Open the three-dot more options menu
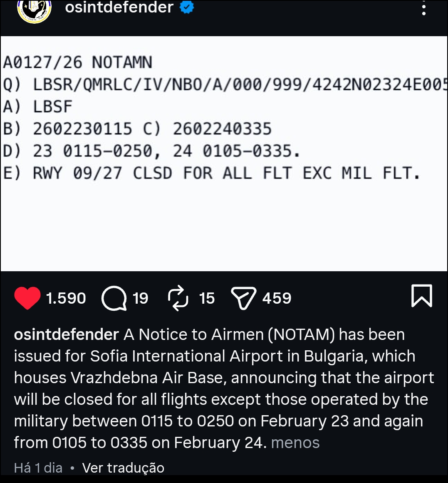The height and width of the screenshot is (483, 448). pyautogui.click(x=423, y=9)
